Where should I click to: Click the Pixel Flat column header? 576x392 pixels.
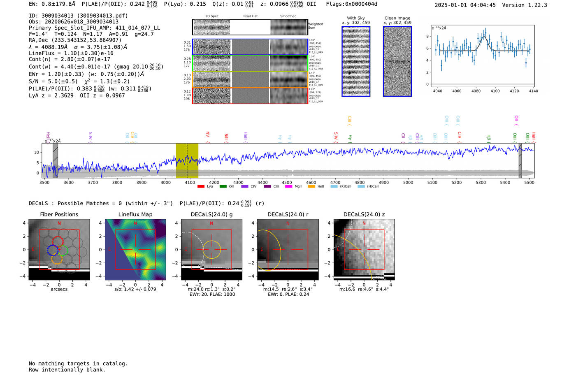click(250, 16)
